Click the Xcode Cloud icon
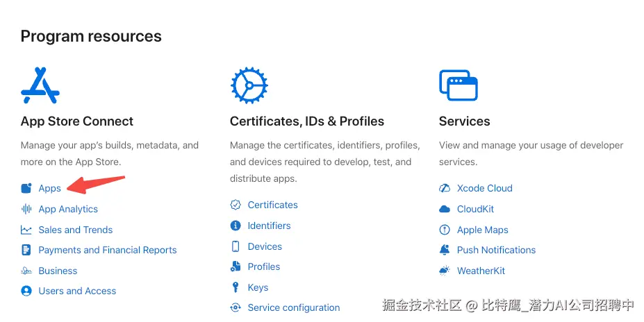 [x=445, y=188]
